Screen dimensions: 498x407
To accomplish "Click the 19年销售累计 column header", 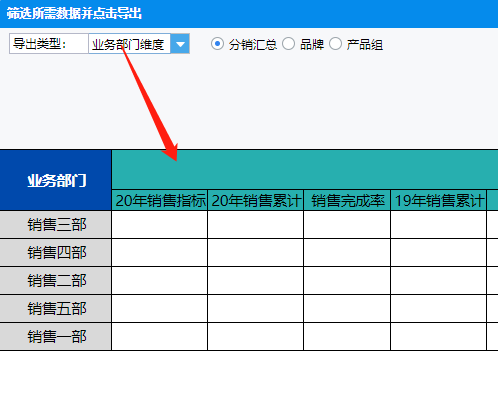I will 438,201.
